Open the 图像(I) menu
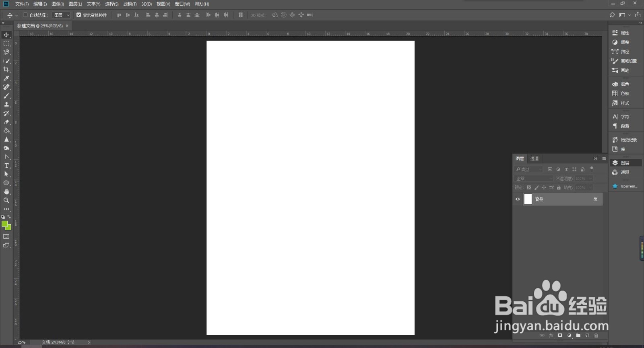Screen dimensions: 644x348 pos(58,4)
